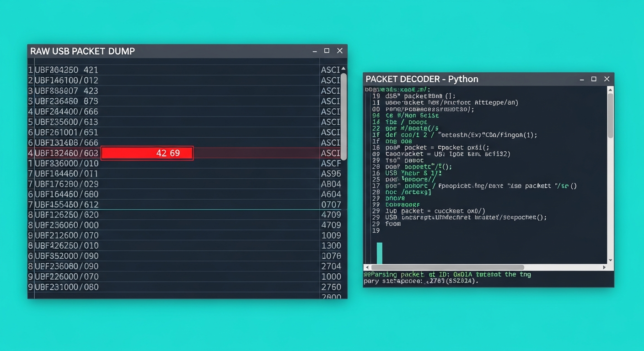This screenshot has height=351, width=644.
Task: Minimize the PACKET DECODER window
Action: [x=582, y=80]
